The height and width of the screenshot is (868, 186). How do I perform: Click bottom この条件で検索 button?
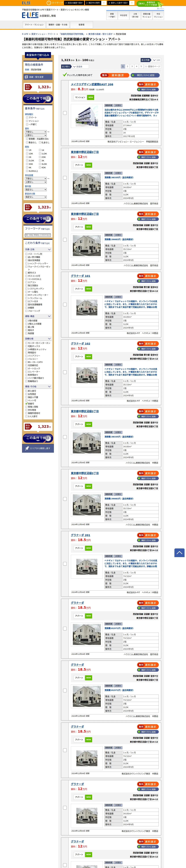[38, 438]
